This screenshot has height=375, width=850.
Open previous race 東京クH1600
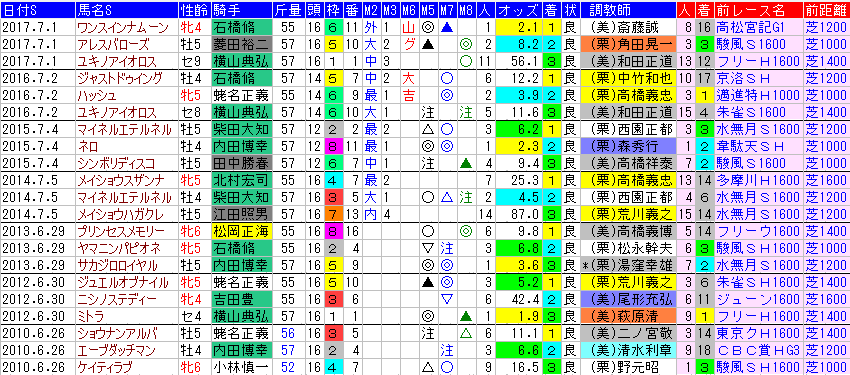(757, 334)
